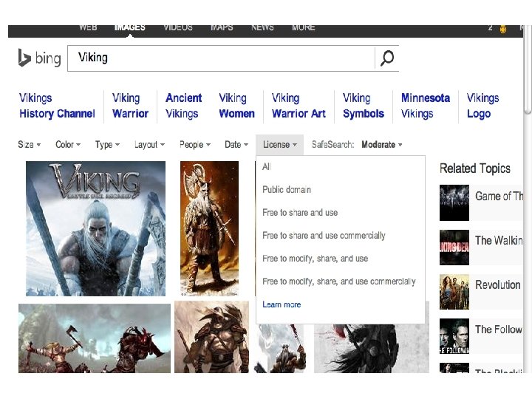Open the MORE menu

click(x=304, y=28)
